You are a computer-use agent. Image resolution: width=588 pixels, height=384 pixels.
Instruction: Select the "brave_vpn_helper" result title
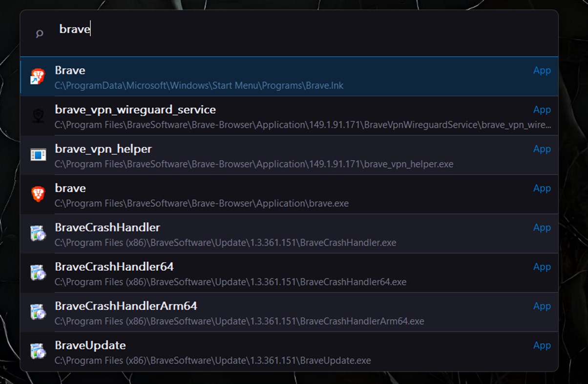(x=104, y=149)
